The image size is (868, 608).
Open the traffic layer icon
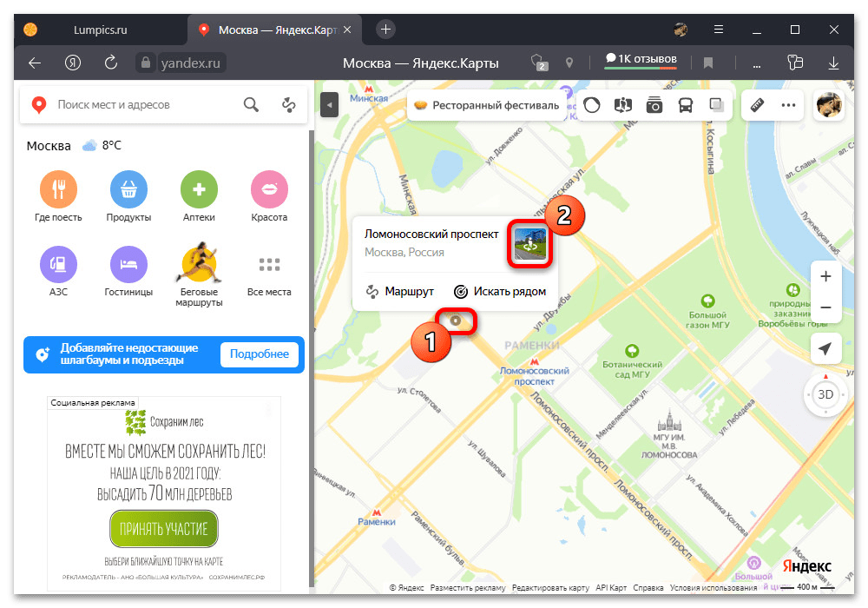click(592, 105)
